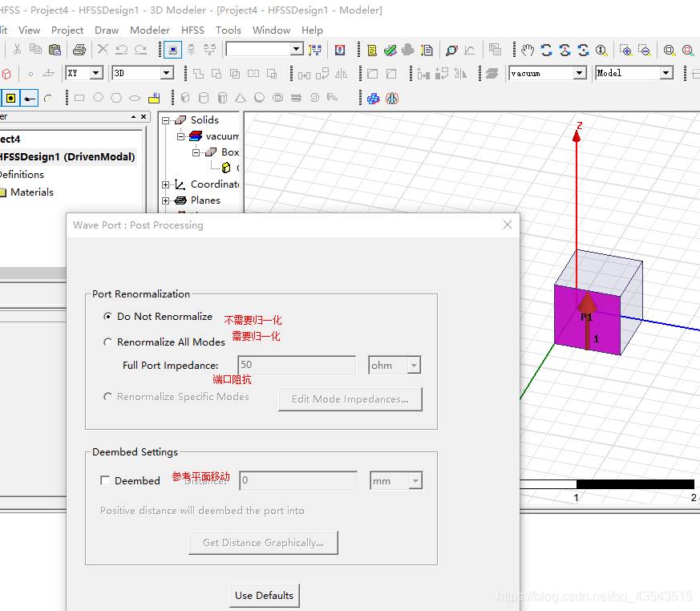700x611 pixels.
Task: Select HFSSDesign1 (DrivenModal) tree item
Action: tap(67, 157)
